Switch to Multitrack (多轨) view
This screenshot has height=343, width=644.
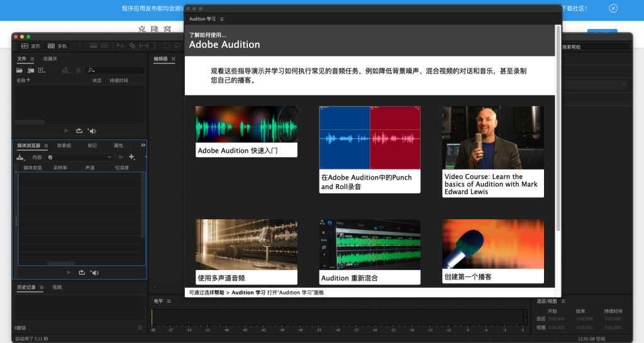[57, 46]
